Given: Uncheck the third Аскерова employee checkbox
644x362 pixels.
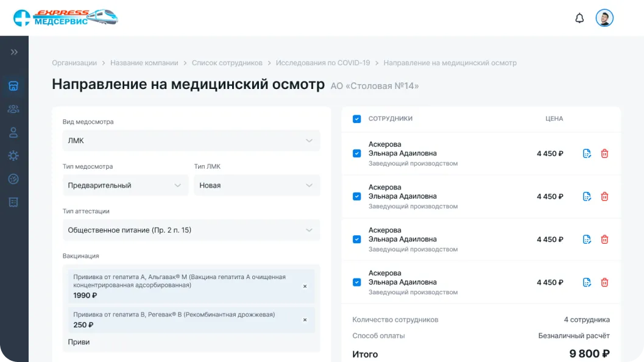Looking at the screenshot, I should click(x=357, y=239).
